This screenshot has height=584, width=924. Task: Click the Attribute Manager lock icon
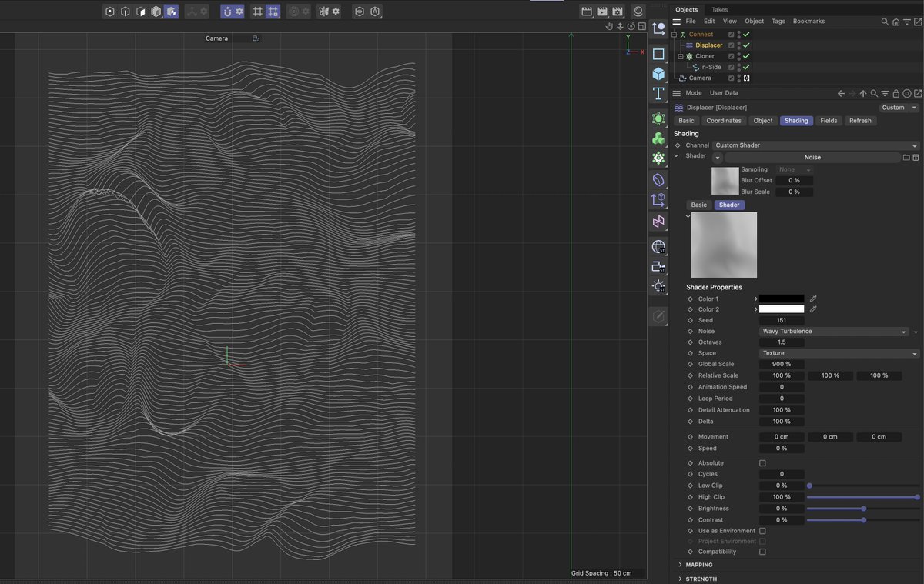(896, 94)
